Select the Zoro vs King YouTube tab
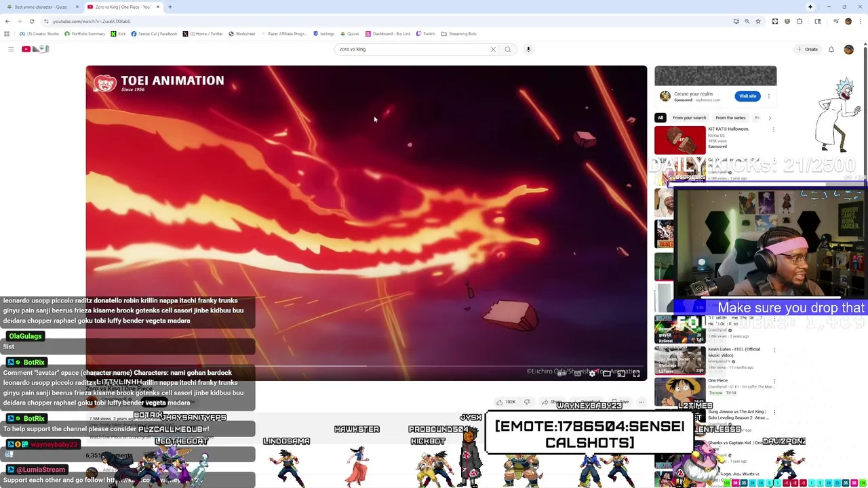Viewport: 868px width, 488px height. [x=123, y=7]
